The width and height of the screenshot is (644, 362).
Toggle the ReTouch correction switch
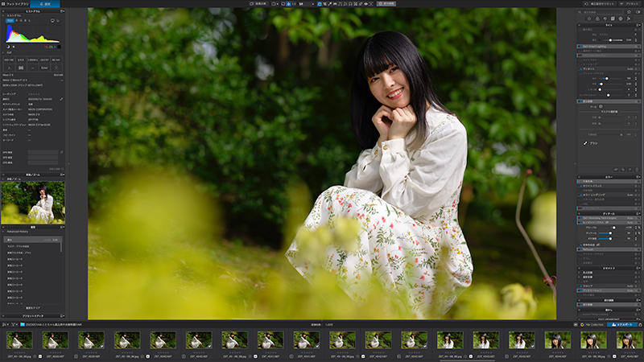(x=580, y=249)
